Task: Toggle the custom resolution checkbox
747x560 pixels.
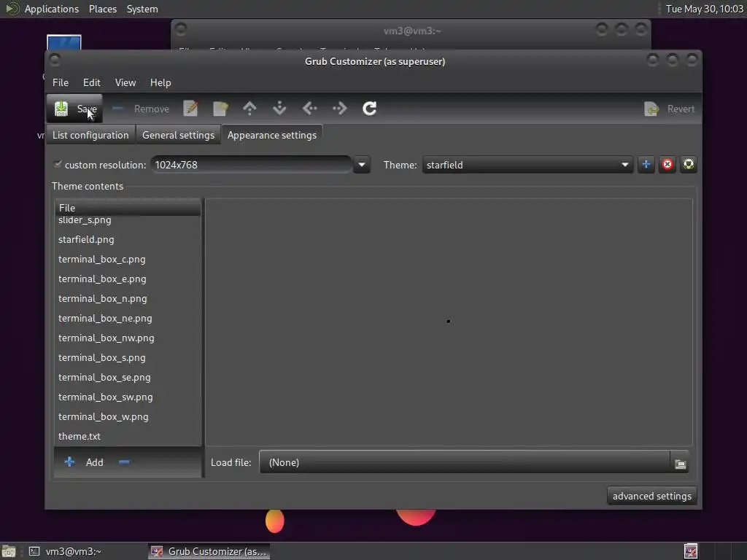Action: tap(58, 164)
